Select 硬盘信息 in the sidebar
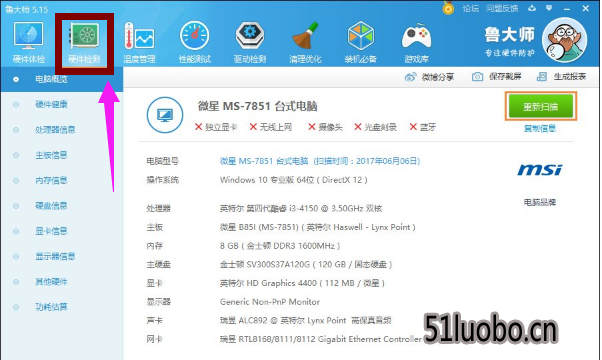The image size is (602, 360). click(51, 206)
